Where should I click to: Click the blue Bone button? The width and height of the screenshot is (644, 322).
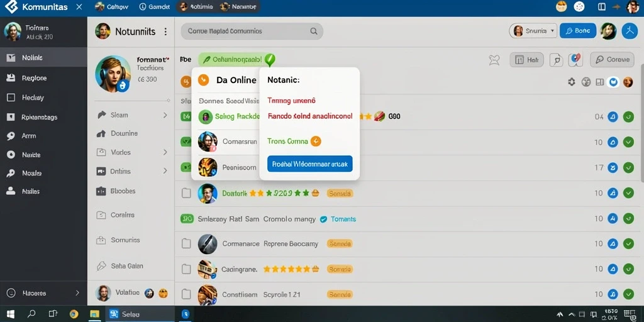click(x=578, y=31)
